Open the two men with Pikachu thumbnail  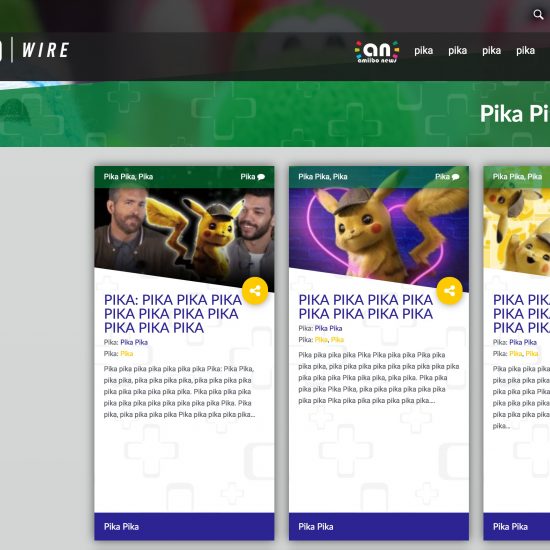click(x=184, y=235)
